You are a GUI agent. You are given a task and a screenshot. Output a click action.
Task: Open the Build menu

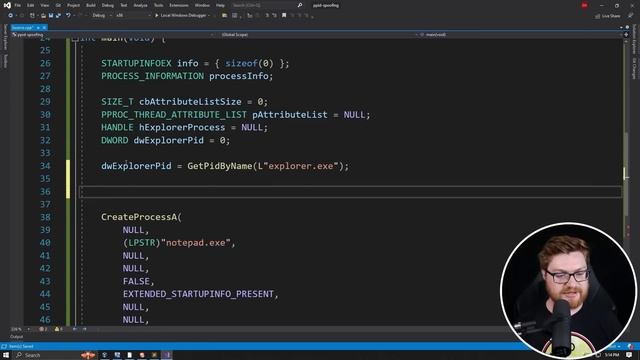click(x=91, y=5)
